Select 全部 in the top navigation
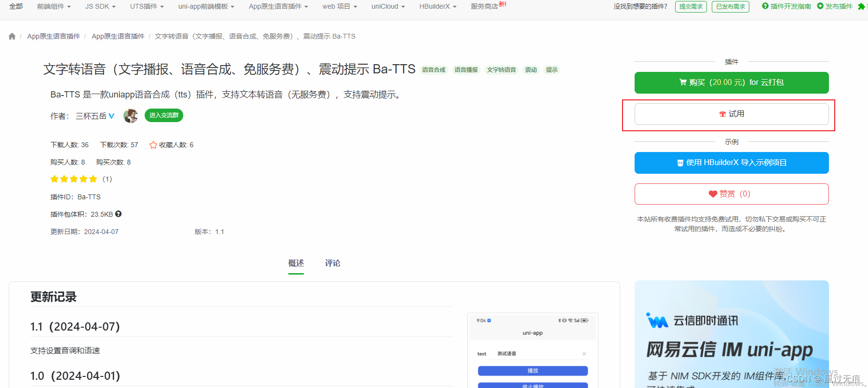This screenshot has width=868, height=388. coord(16,6)
